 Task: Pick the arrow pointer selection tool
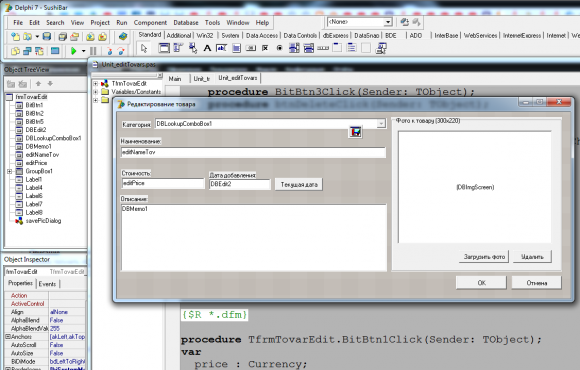(144, 48)
